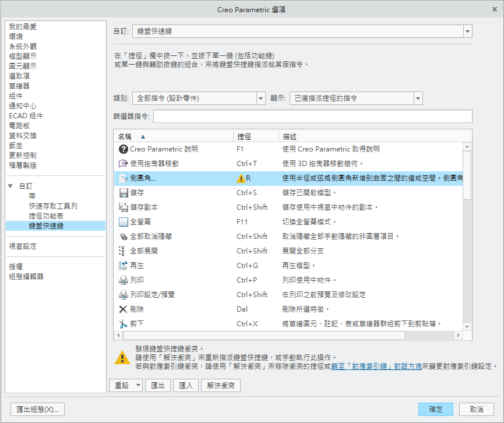Click the 剪下 scissors icon
Screen dimensions: 504x423
pos(123,324)
